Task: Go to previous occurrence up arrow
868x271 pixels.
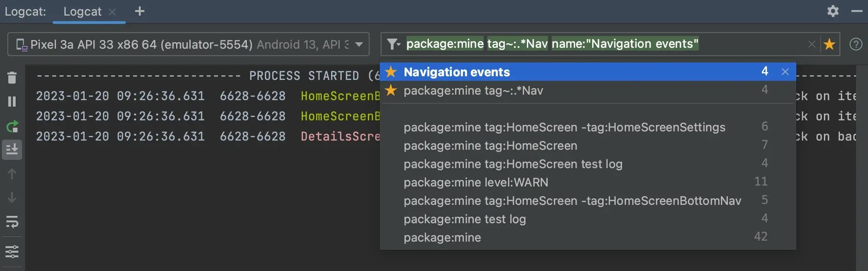Action: click(x=12, y=174)
